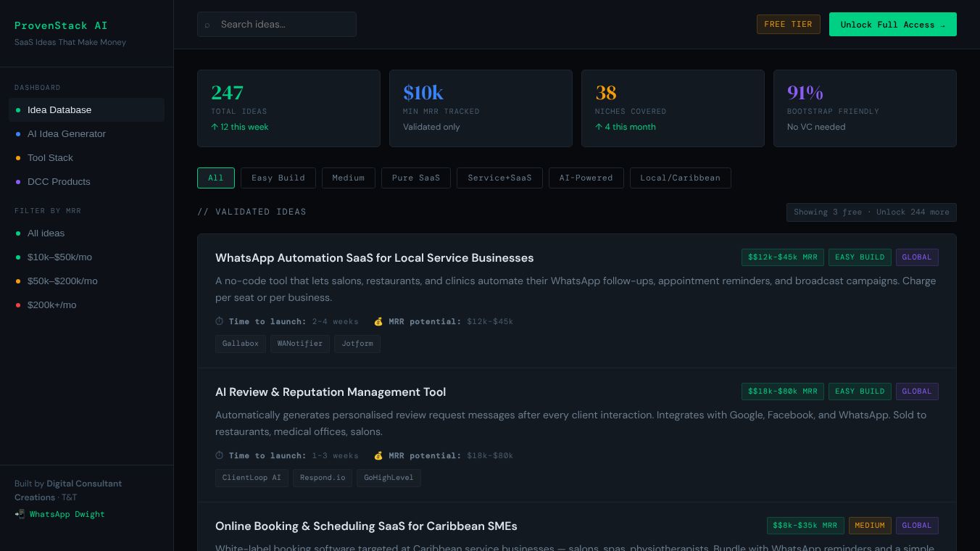Screen dimensions: 980x551
Task: Click Digital Consultant Creations credit text
Action: click(x=68, y=490)
